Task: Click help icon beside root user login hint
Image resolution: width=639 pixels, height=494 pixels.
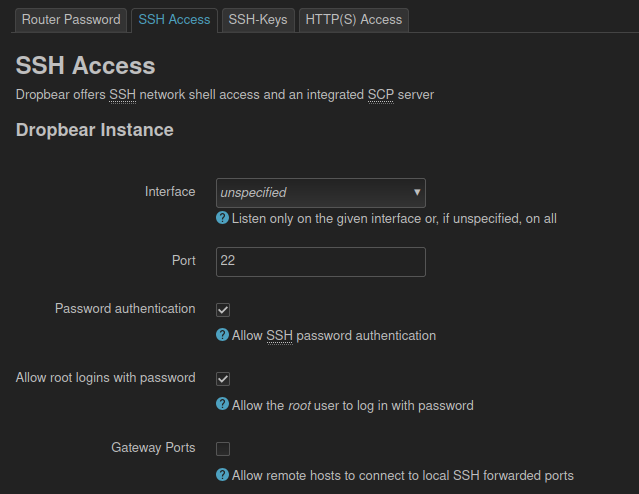Action: (x=223, y=405)
